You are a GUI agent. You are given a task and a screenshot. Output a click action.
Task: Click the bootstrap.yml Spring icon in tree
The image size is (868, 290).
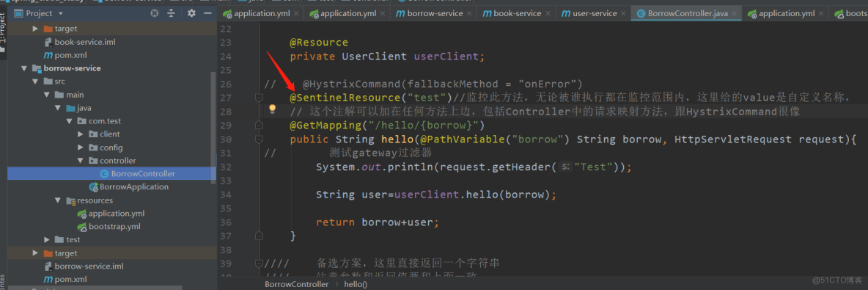point(81,227)
